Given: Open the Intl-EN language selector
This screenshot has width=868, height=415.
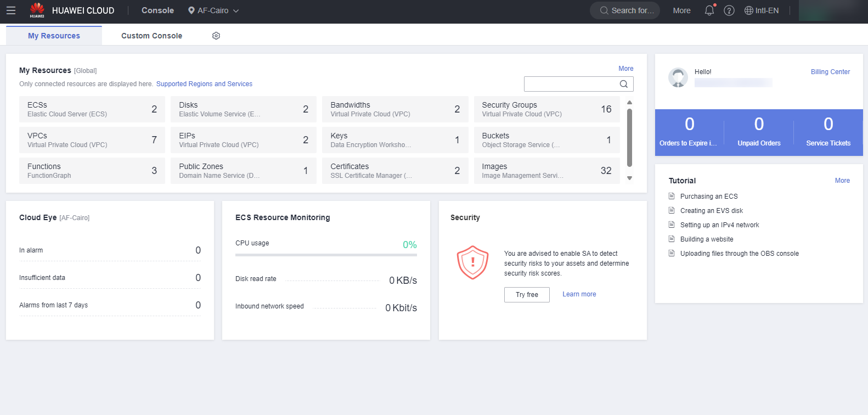Looking at the screenshot, I should (762, 10).
